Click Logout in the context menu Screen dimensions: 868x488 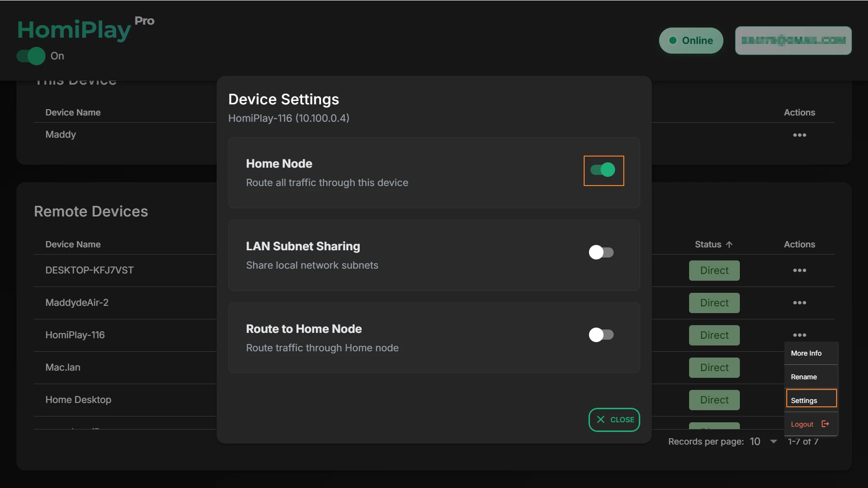[x=811, y=424]
